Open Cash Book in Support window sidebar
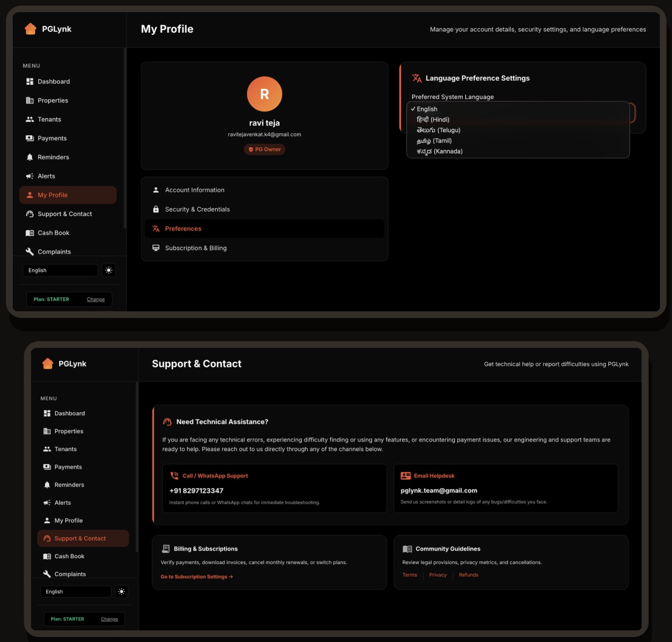Viewport: 672px width, 642px height. [83, 556]
